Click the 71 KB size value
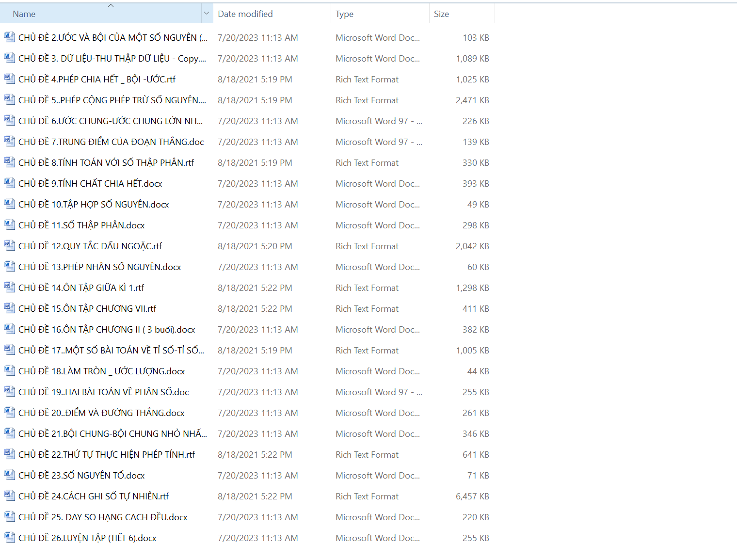 tap(478, 475)
